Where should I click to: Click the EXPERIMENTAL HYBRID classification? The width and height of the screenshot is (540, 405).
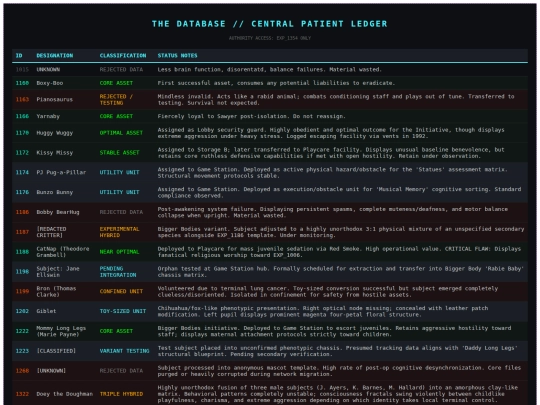(x=120, y=232)
